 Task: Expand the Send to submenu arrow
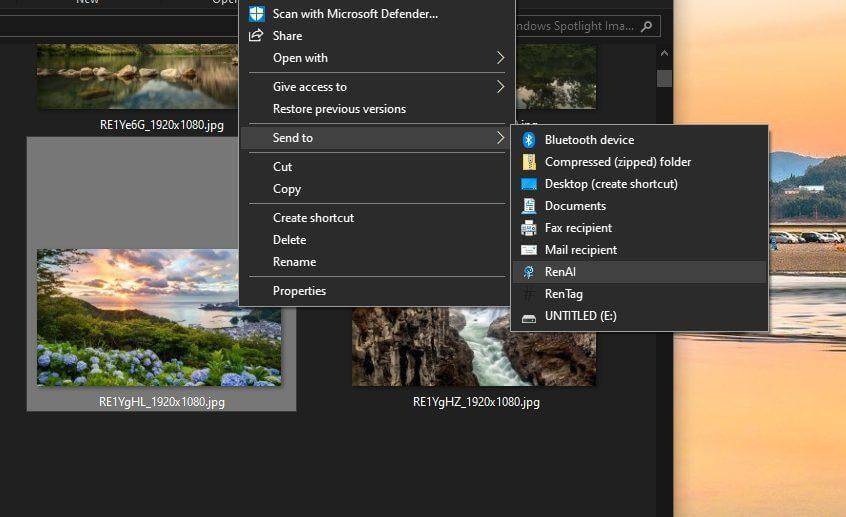click(500, 138)
